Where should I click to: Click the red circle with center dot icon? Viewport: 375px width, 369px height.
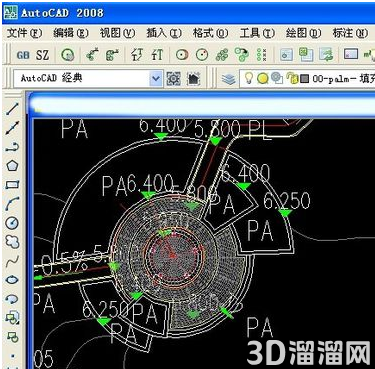tap(182, 55)
